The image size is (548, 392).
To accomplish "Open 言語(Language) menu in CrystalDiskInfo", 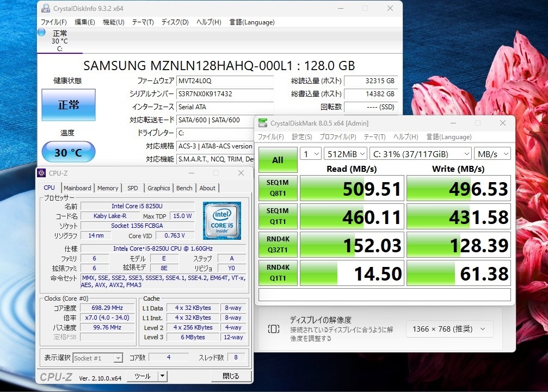I will coord(251,22).
